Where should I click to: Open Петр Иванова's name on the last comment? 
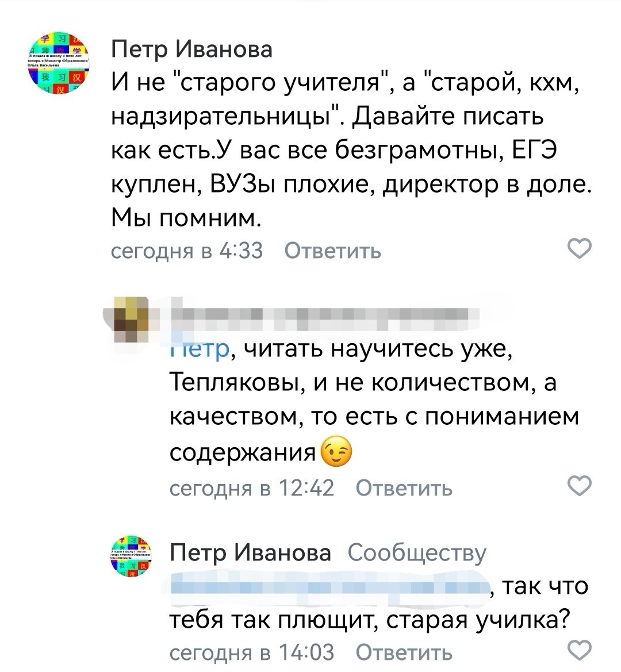(251, 554)
